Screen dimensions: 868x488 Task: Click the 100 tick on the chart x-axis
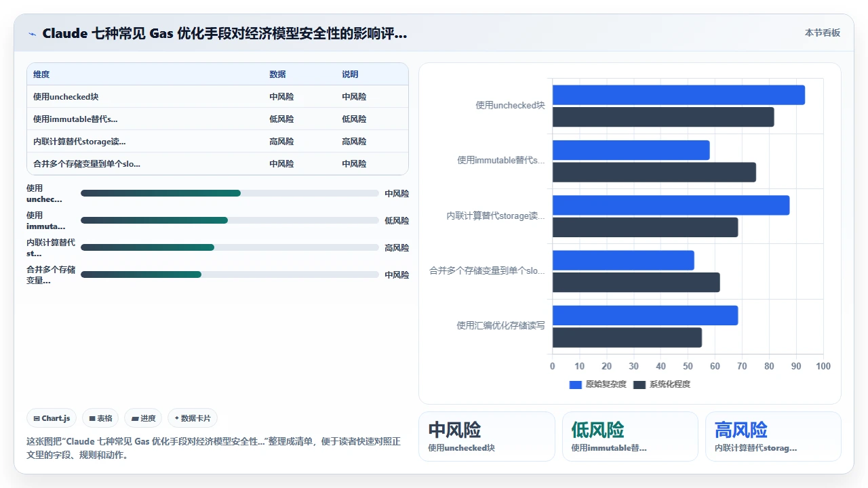[823, 367]
